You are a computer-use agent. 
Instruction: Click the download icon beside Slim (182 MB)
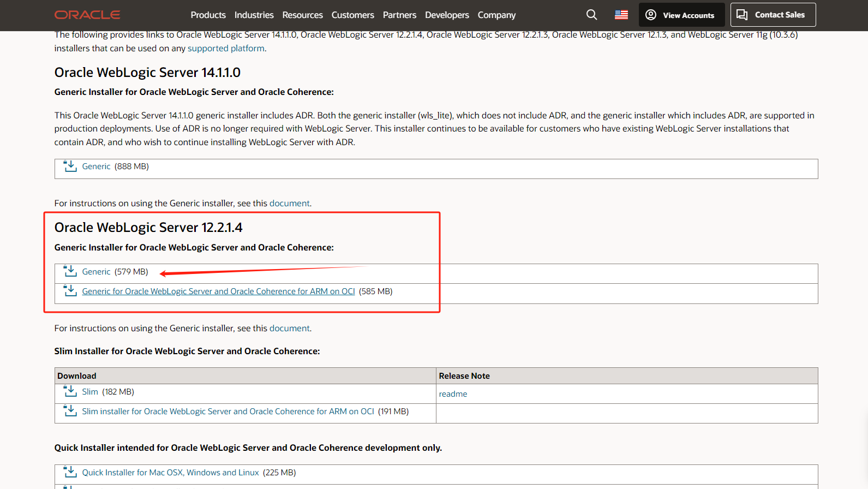coord(70,391)
